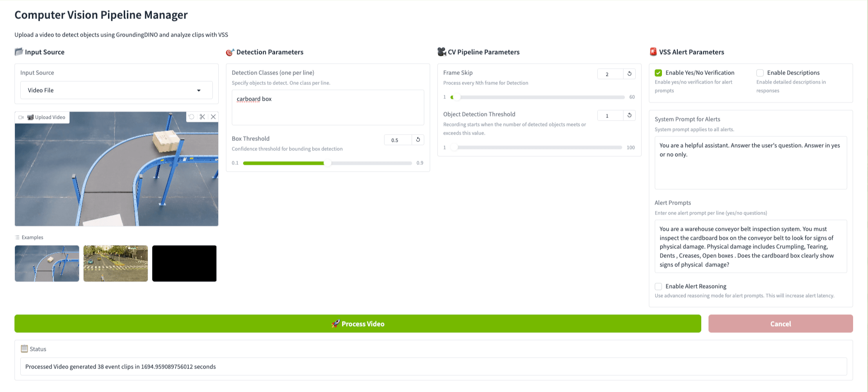Remove the uploaded video with the X icon

(213, 117)
